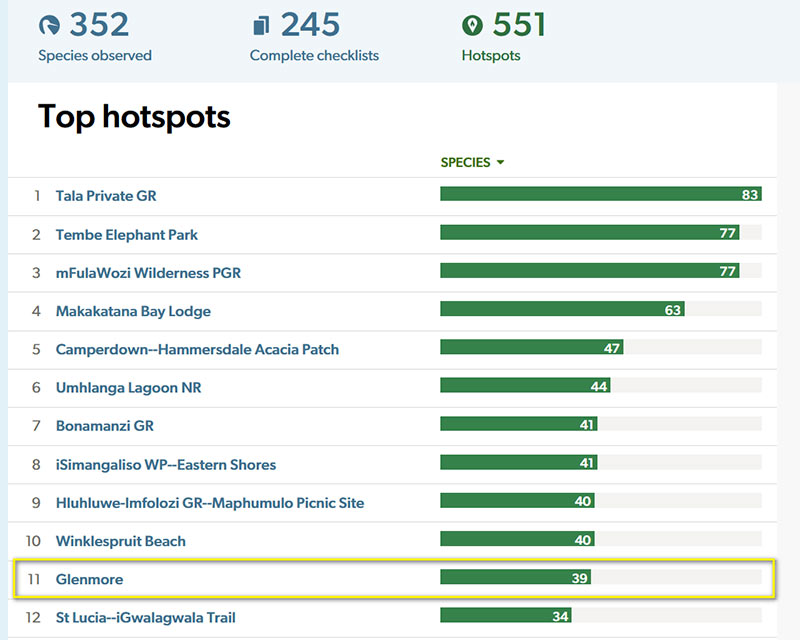Visit the Winklespruit Beach hotspot
800x640 pixels.
[x=121, y=541]
